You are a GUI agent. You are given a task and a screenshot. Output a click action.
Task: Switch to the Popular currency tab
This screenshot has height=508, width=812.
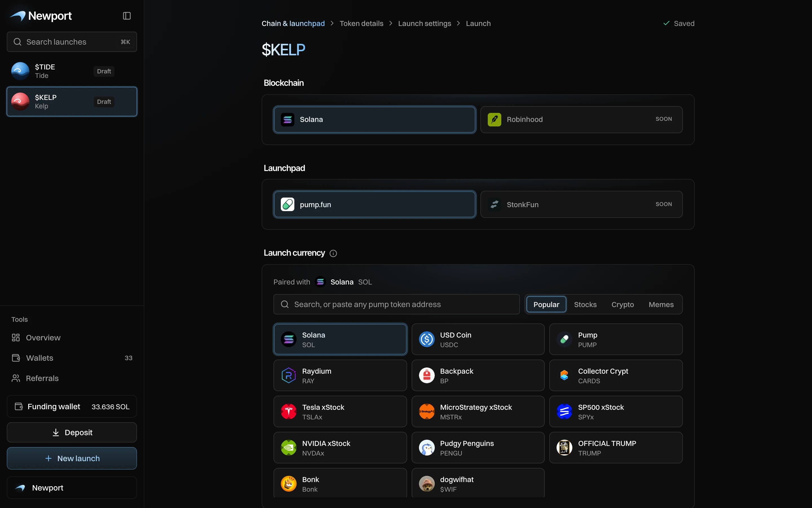pyautogui.click(x=546, y=305)
